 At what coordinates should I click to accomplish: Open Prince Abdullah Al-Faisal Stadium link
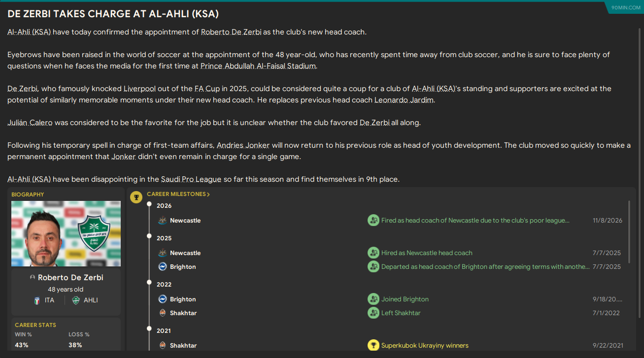tap(258, 66)
